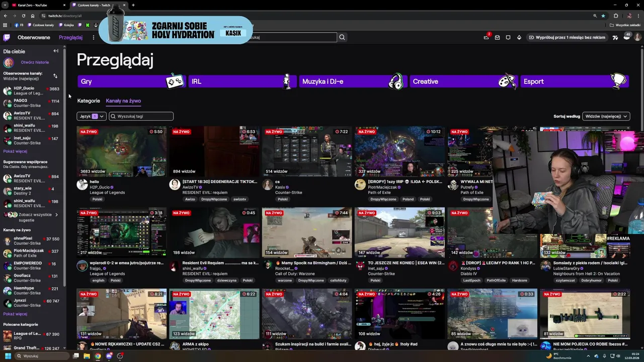Open Chrome page zoom icon
The image size is (644, 362).
click(x=595, y=16)
